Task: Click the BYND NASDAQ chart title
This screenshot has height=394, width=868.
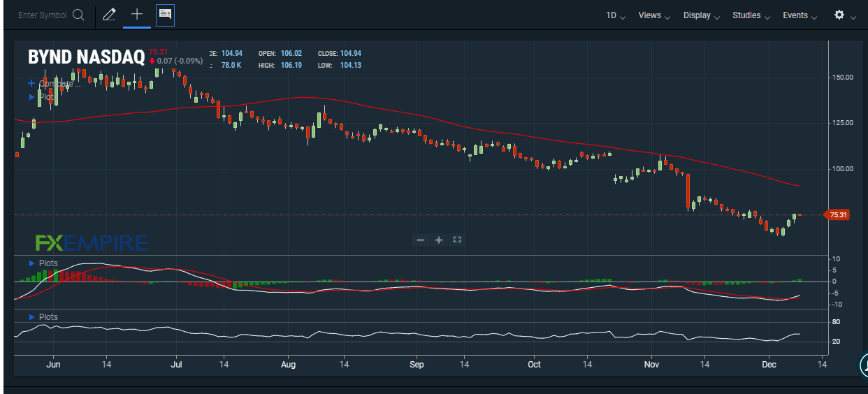Action: tap(86, 57)
